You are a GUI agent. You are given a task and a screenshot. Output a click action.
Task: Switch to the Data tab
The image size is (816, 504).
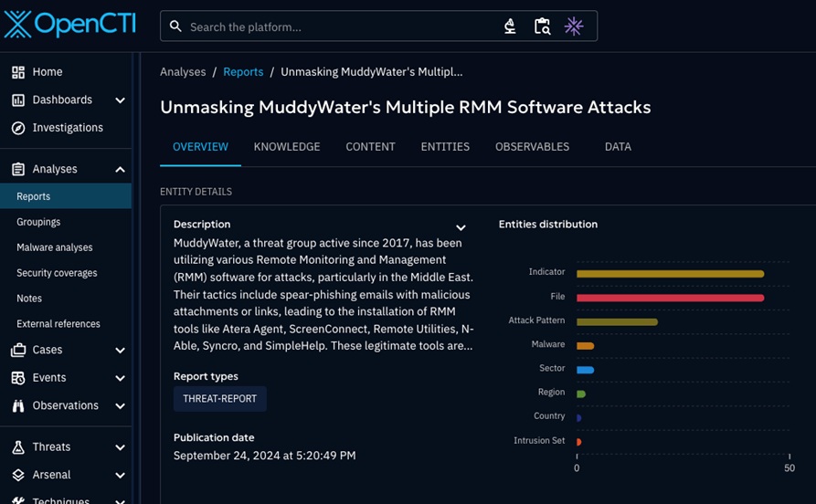618,147
